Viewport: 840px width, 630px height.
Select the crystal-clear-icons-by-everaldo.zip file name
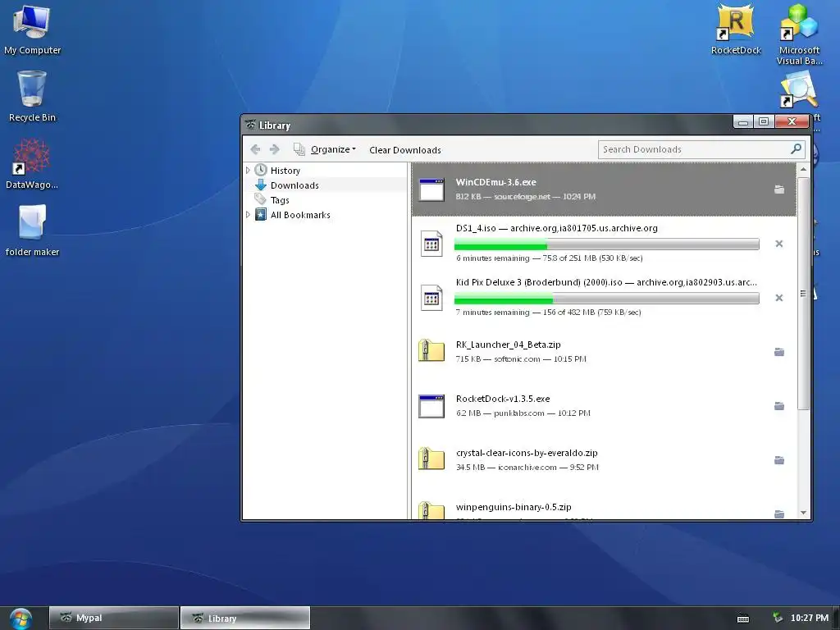coord(527,453)
